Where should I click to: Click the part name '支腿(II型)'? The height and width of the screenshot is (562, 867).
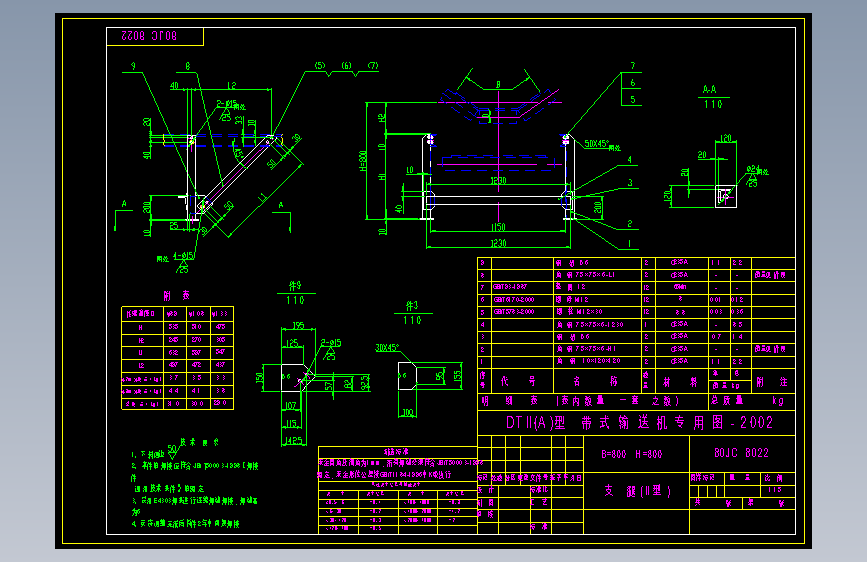pos(637,491)
